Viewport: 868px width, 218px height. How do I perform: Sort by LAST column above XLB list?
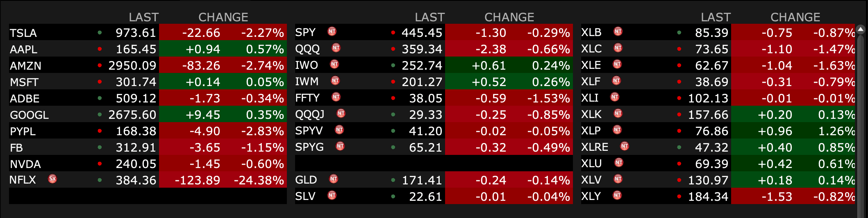click(716, 17)
